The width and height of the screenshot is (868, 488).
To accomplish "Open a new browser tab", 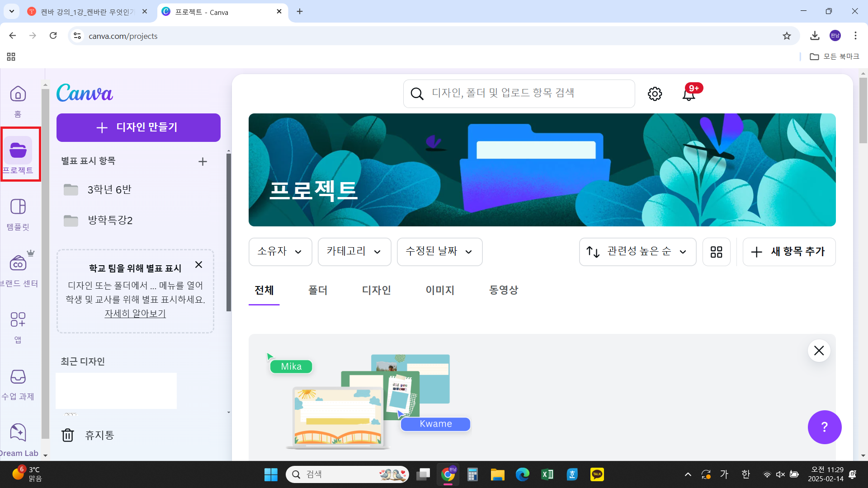I will tap(300, 12).
